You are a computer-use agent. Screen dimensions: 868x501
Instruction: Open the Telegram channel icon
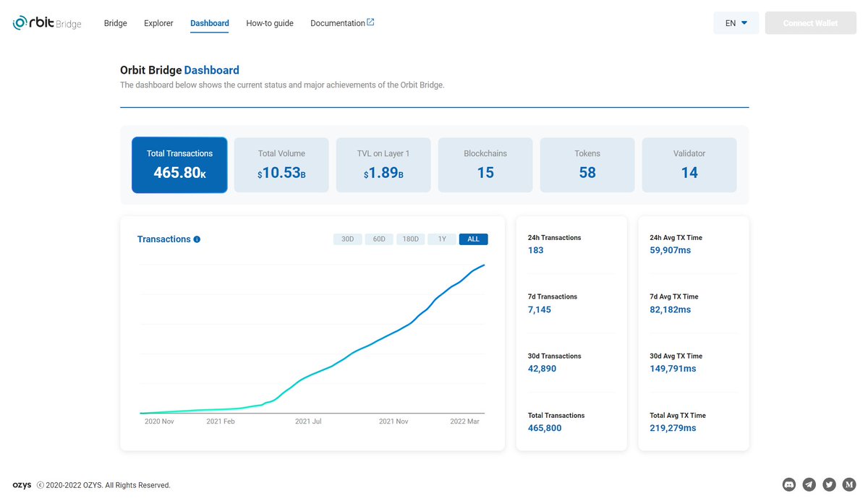tap(809, 484)
